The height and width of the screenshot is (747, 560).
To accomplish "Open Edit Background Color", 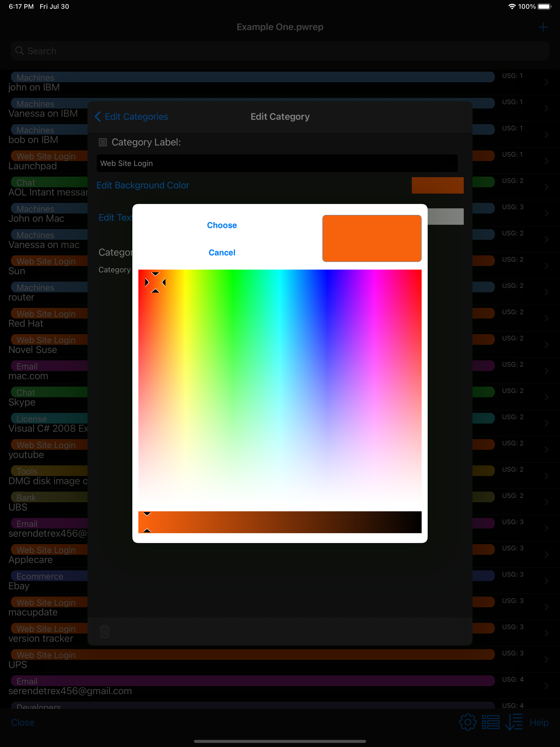I will pyautogui.click(x=142, y=185).
